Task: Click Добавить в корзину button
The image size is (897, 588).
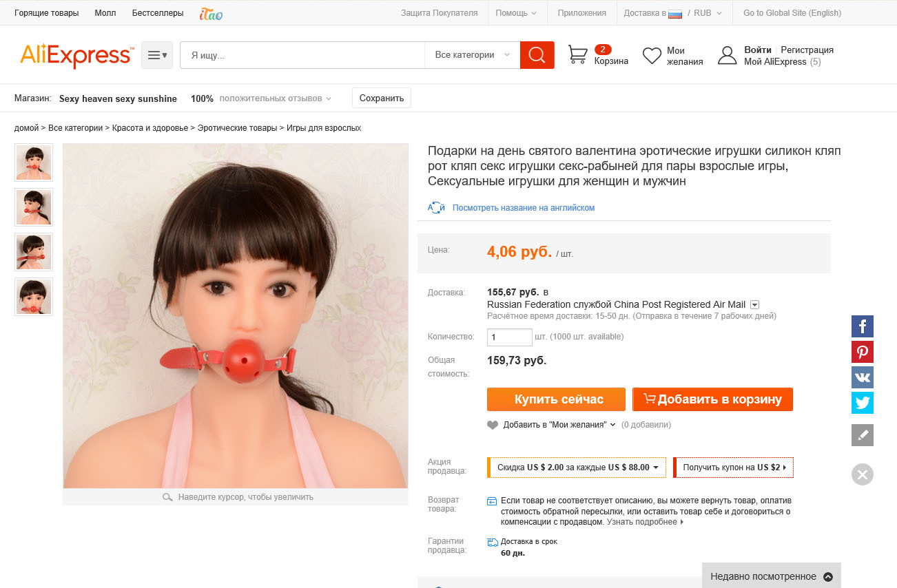Action: (x=712, y=399)
